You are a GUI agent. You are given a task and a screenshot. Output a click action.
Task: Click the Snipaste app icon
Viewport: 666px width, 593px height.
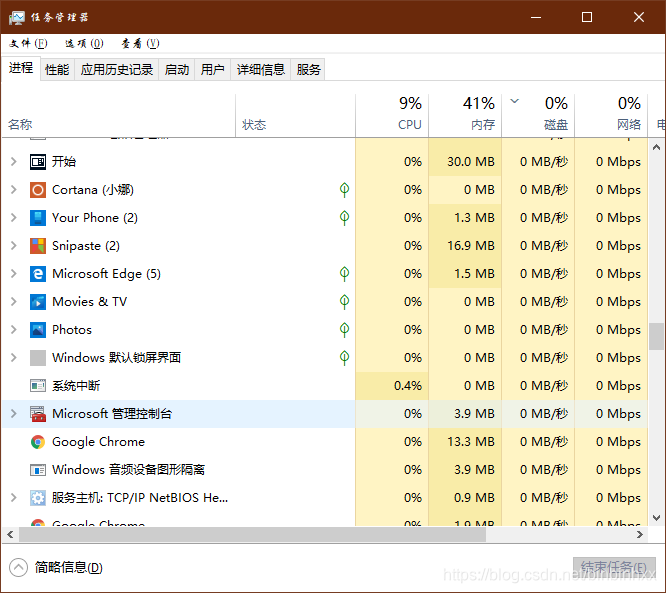[38, 246]
